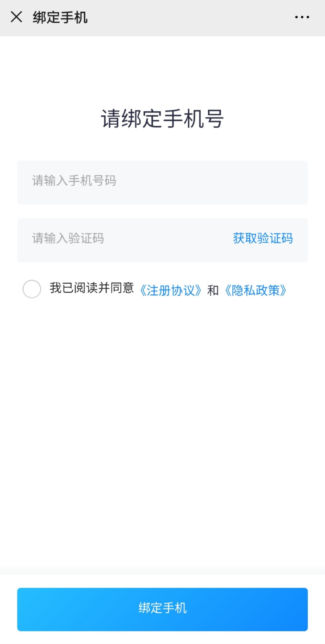The image size is (325, 644).
Task: Click empty gray header bar area
Action: point(193,18)
